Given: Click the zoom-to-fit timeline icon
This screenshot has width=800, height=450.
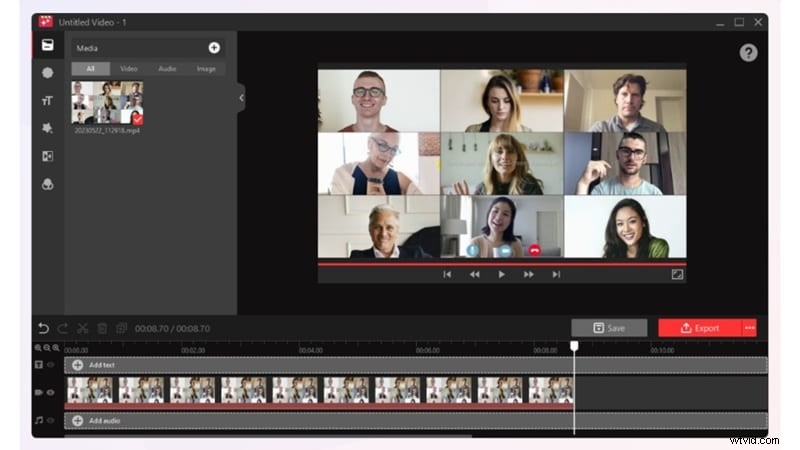Looking at the screenshot, I should pos(56,348).
